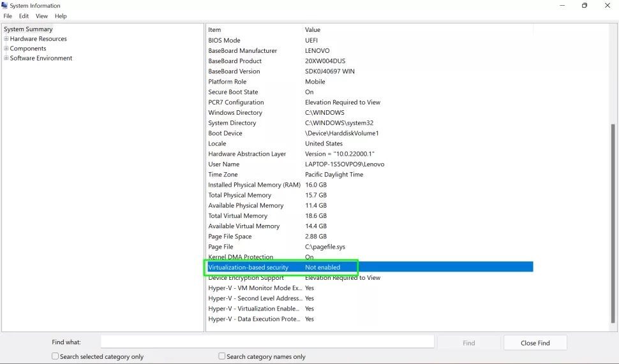Open the File menu

point(8,16)
